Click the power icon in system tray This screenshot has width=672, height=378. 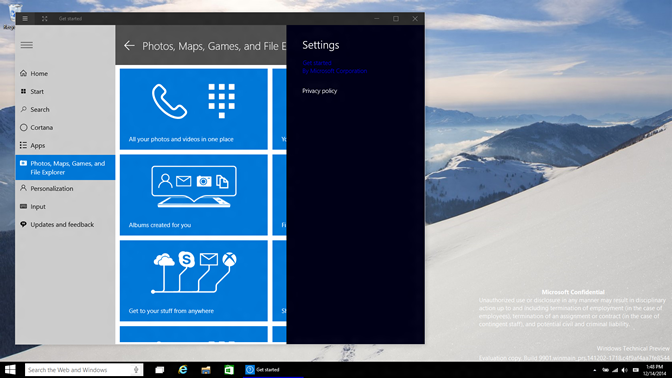(x=605, y=370)
